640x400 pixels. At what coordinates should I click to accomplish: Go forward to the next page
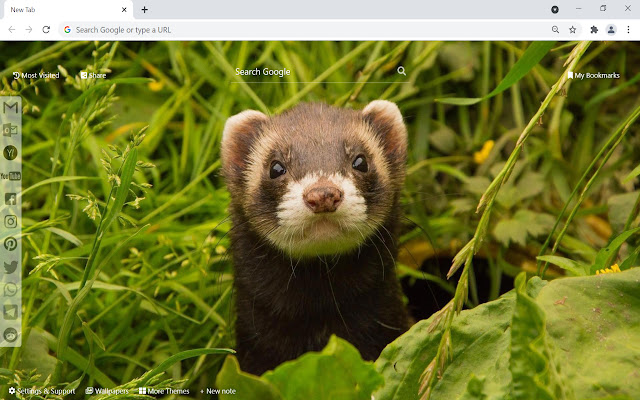[x=29, y=30]
